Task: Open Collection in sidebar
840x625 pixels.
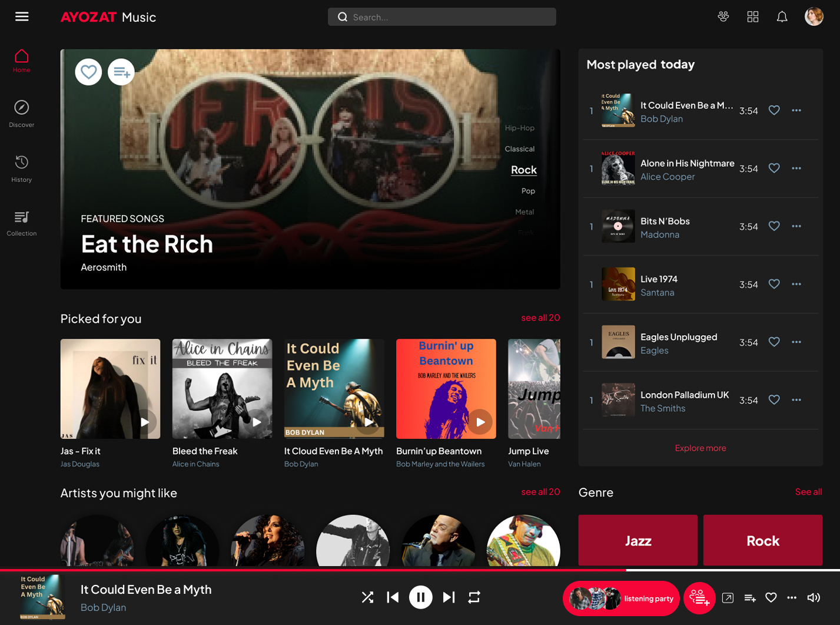Action: coord(22,224)
